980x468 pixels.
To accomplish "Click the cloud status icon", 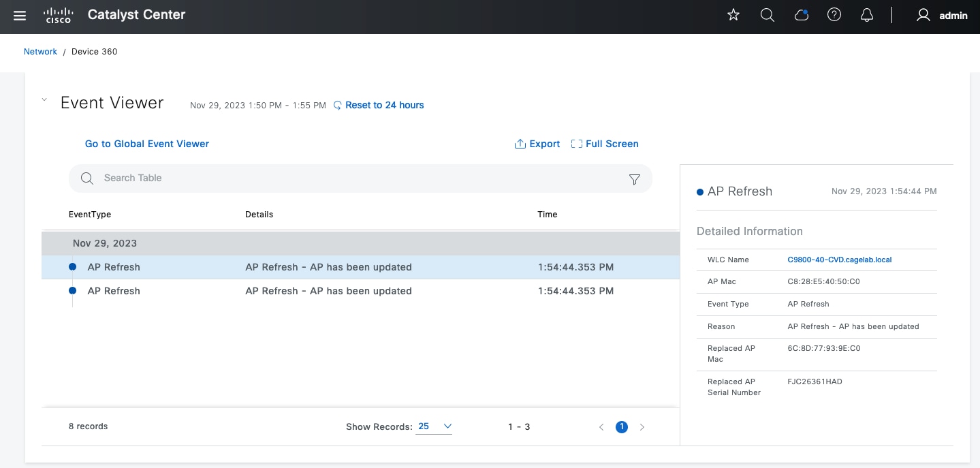I will point(802,15).
